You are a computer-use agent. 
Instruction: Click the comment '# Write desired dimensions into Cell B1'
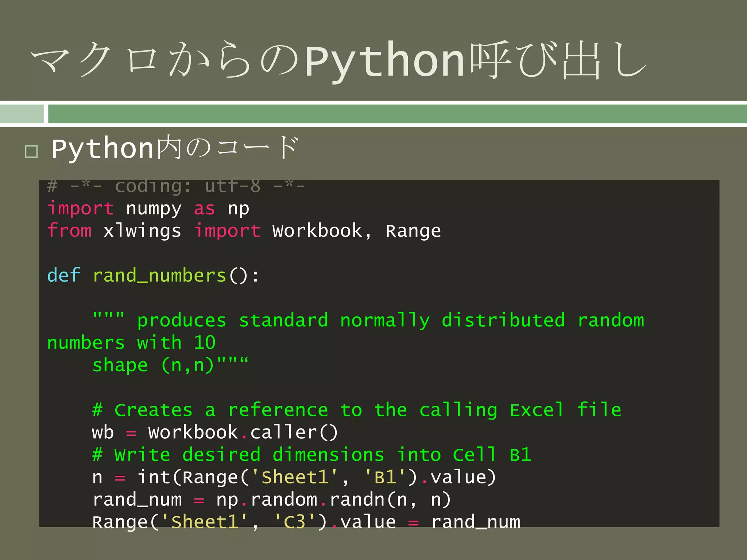(312, 455)
